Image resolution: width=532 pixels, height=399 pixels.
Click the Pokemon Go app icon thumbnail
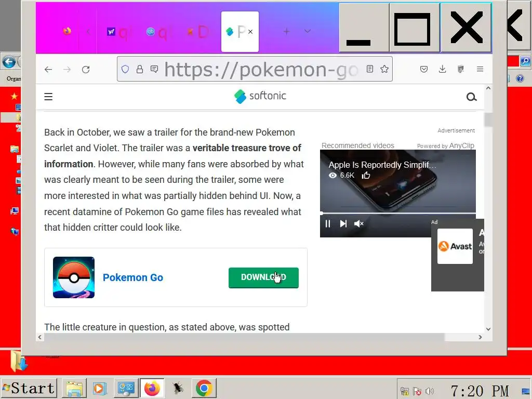(x=74, y=277)
